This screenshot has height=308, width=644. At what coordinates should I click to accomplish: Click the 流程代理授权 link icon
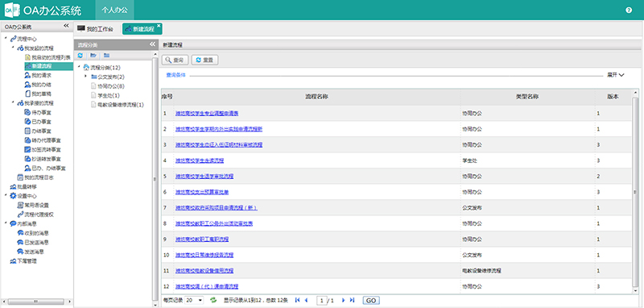tap(20, 214)
